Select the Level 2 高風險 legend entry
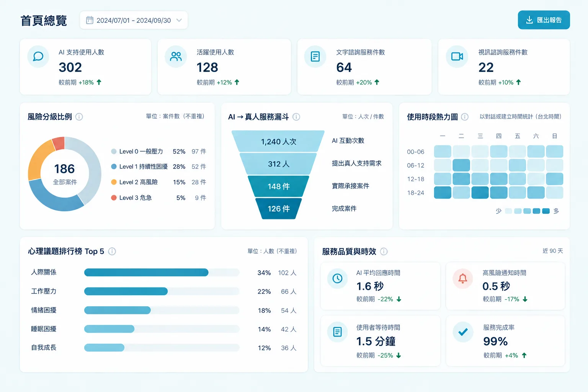Image resolution: width=588 pixels, height=392 pixels. (x=158, y=182)
